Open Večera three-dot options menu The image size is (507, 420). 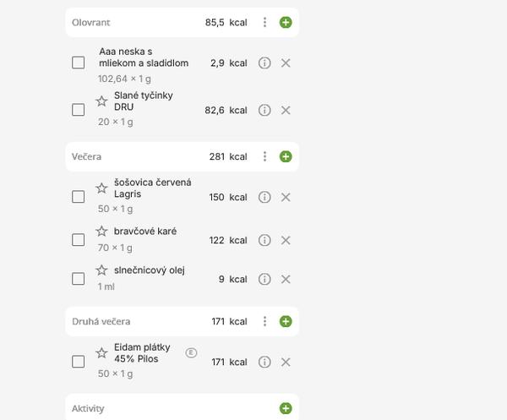tap(264, 156)
